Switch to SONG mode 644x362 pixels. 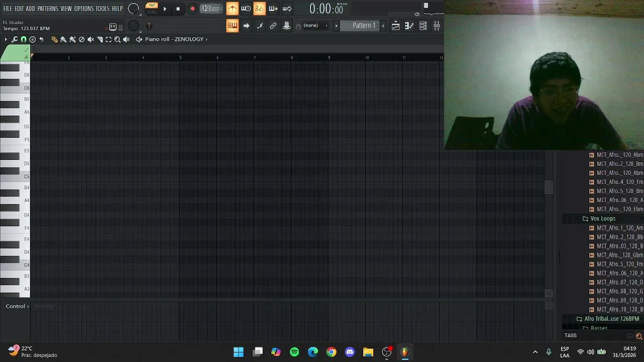[x=151, y=12]
